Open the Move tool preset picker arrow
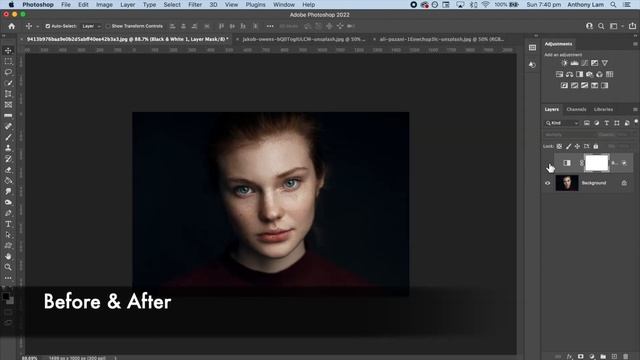640x360 pixels. click(37, 26)
